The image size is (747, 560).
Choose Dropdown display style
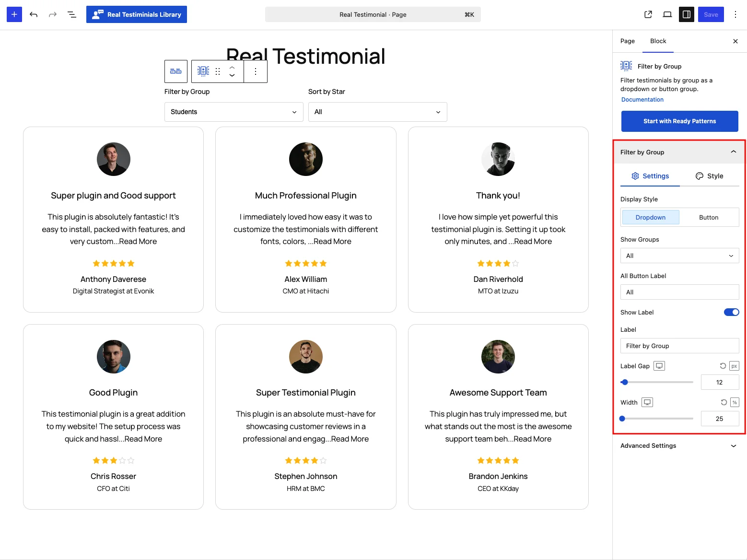[x=651, y=217]
